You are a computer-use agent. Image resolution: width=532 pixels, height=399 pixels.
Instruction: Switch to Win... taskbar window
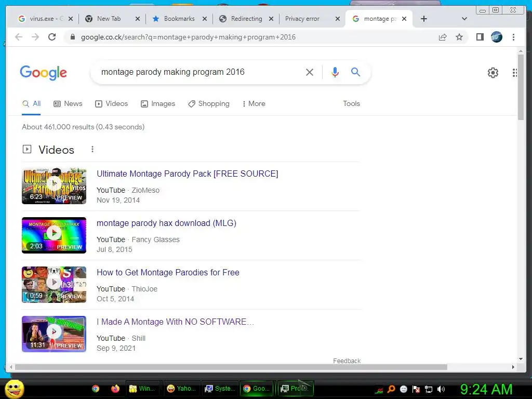(143, 389)
